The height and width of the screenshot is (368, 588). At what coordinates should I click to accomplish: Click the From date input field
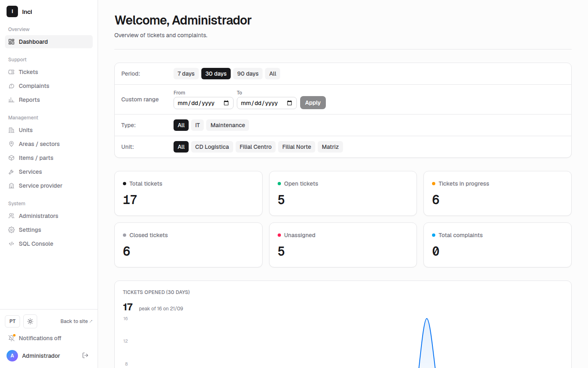click(x=203, y=103)
